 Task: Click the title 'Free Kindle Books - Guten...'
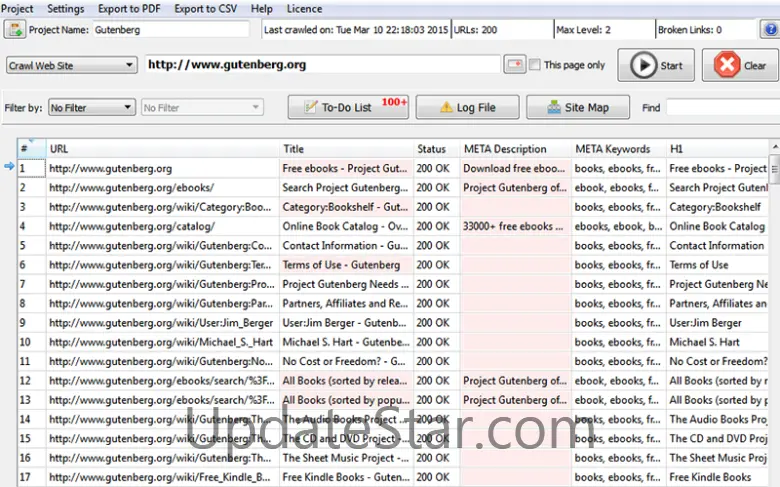click(347, 477)
